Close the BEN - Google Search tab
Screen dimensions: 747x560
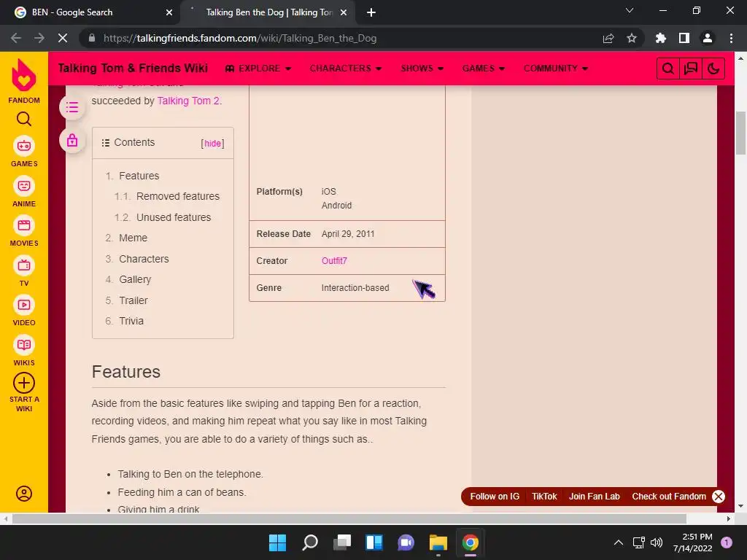coord(169,12)
